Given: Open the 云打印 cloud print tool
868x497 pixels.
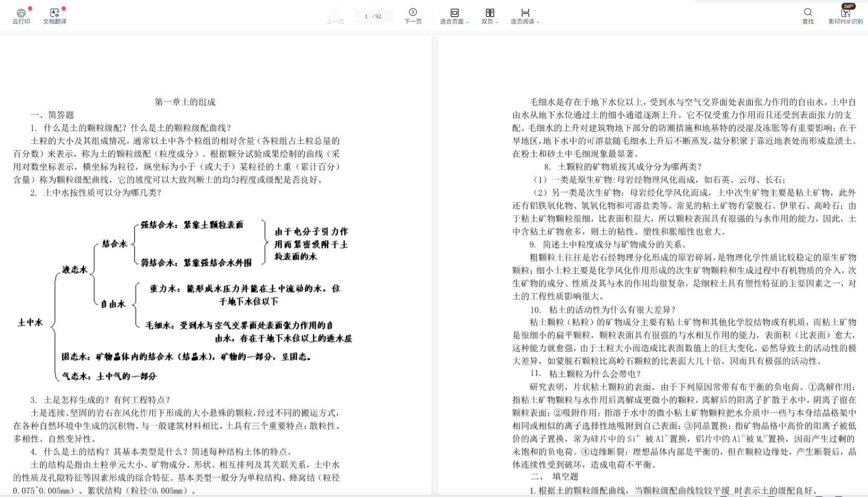Looking at the screenshot, I should 21,16.
